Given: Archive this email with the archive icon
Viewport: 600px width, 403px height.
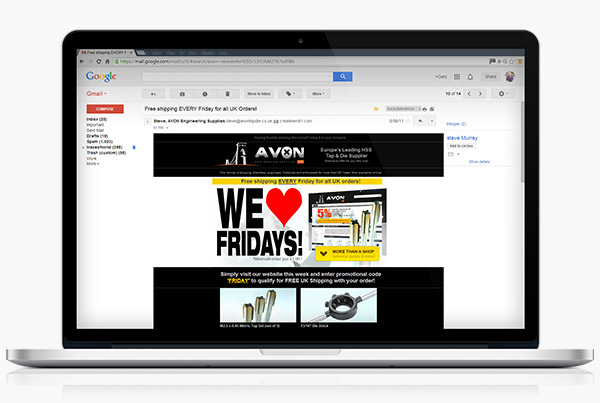Looking at the screenshot, I should [182, 94].
